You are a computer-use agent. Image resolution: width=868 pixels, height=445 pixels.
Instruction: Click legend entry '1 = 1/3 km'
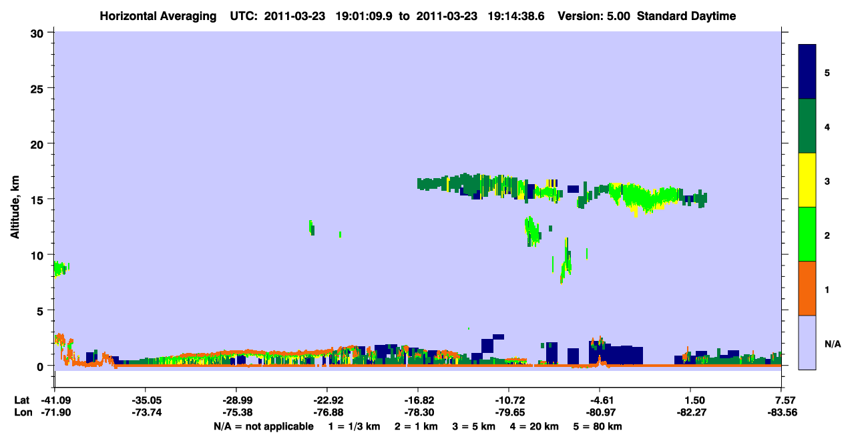[355, 426]
